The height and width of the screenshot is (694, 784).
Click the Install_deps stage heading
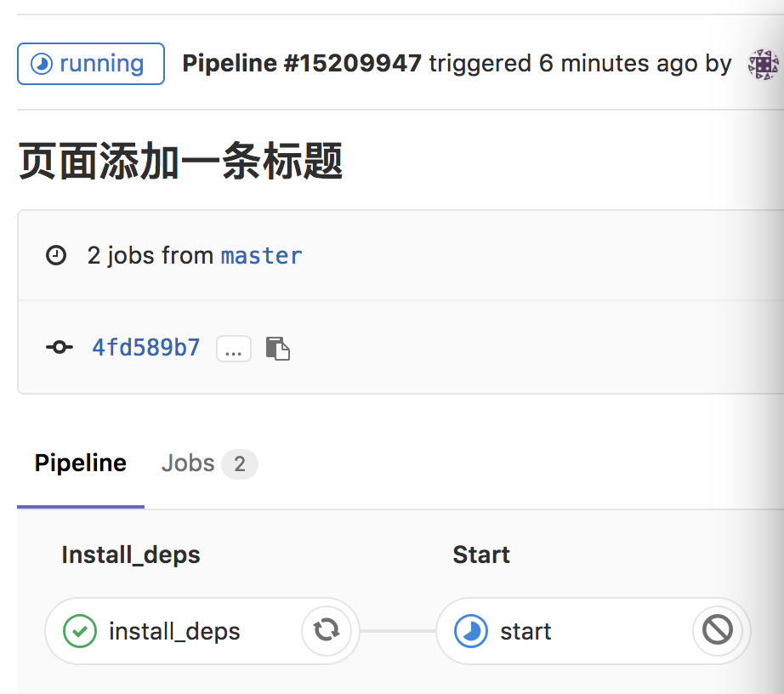click(131, 555)
